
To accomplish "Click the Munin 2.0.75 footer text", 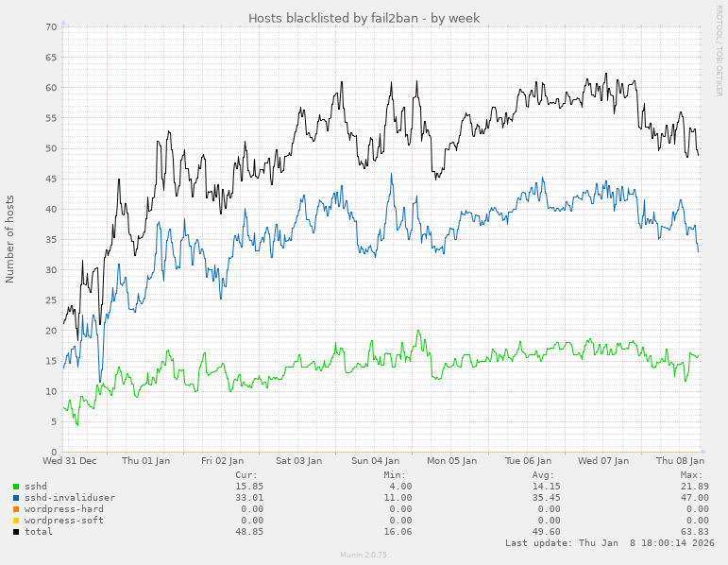I will 364,556.
